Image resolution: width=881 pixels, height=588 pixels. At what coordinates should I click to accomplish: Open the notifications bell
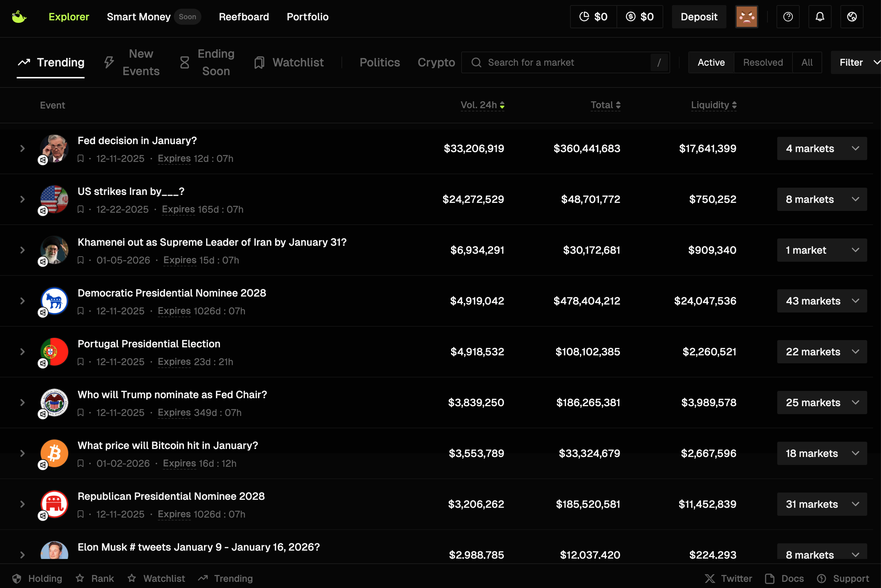820,17
